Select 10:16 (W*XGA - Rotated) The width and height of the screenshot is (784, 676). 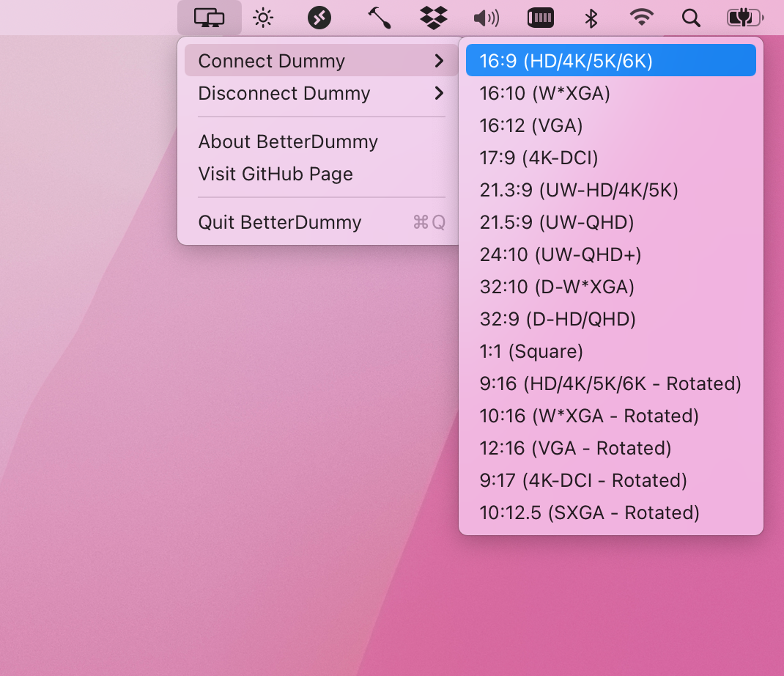coord(610,416)
